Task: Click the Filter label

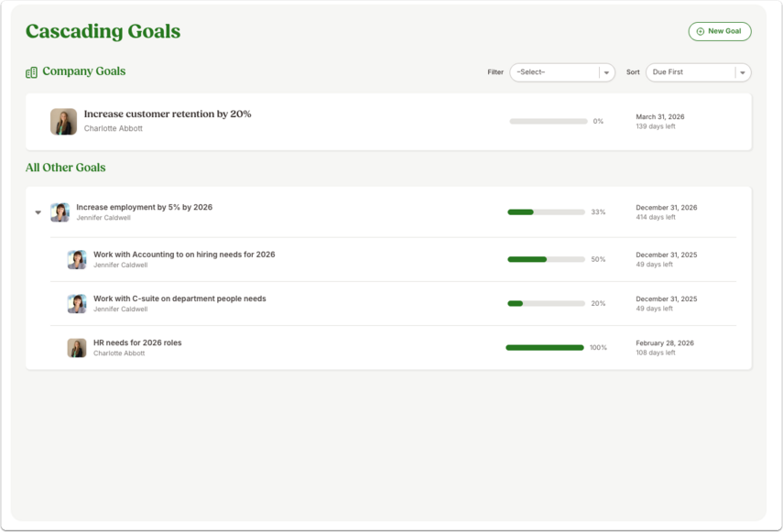Action: [x=495, y=72]
